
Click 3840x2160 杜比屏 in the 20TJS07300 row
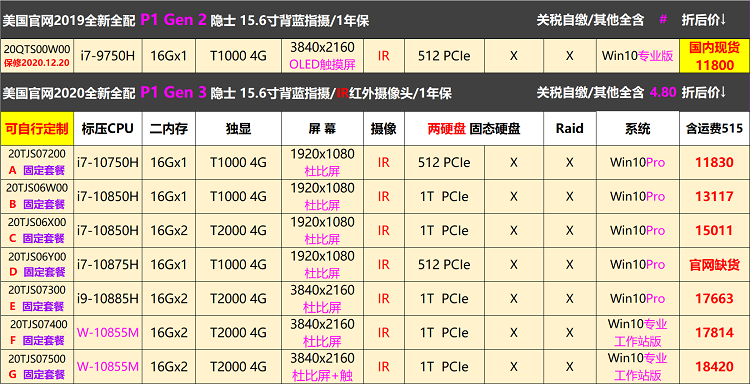click(322, 298)
